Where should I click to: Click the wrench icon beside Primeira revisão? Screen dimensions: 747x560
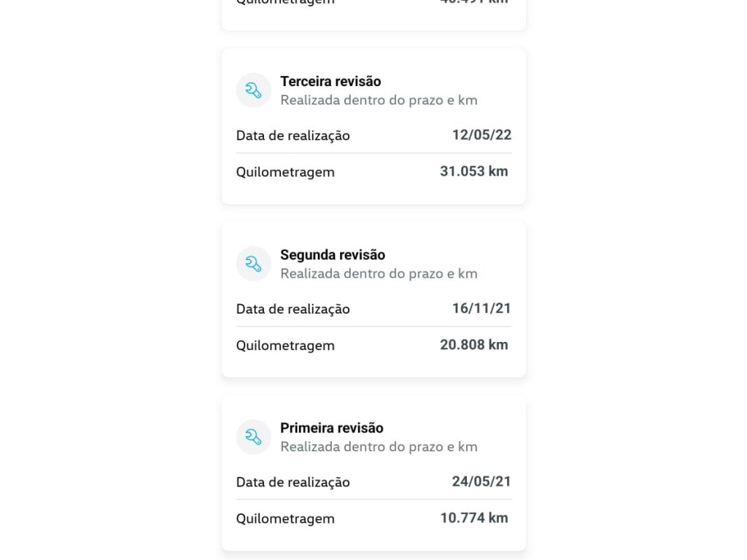click(x=253, y=437)
